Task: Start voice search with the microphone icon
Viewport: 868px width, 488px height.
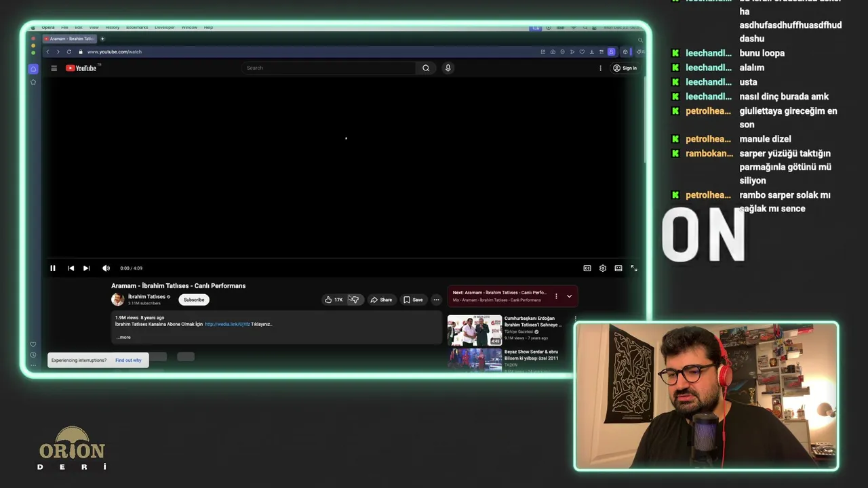Action: 448,68
